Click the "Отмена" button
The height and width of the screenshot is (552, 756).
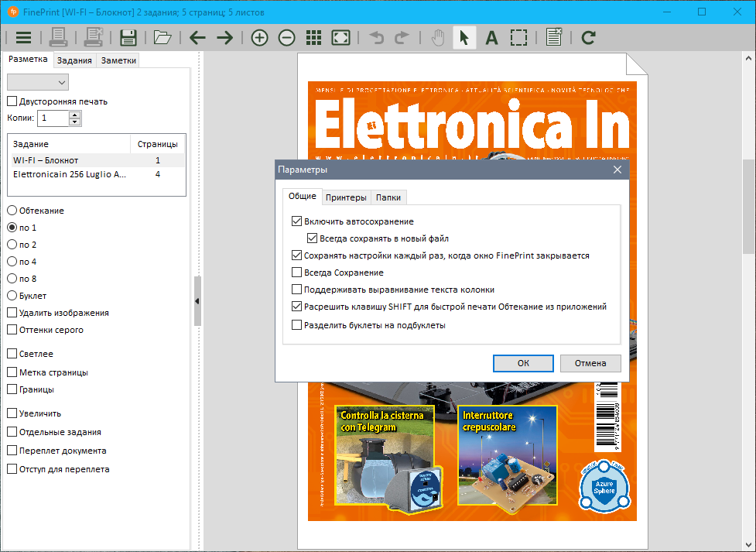click(x=590, y=363)
